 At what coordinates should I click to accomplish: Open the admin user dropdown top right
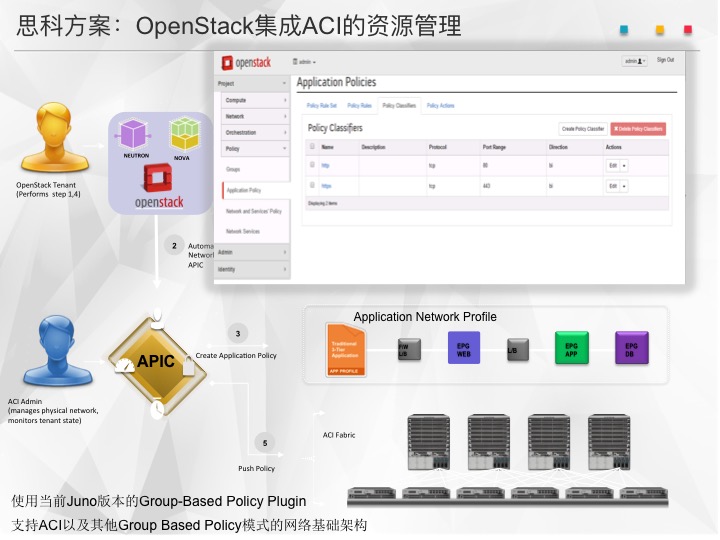coord(635,61)
